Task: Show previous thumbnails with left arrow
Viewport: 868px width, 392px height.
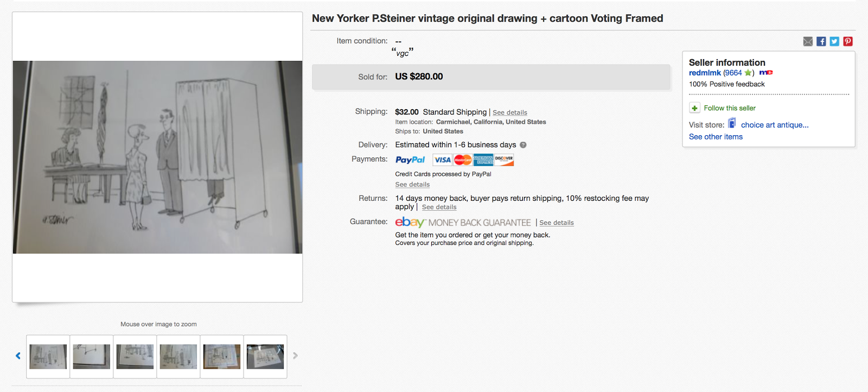Action: (x=18, y=356)
